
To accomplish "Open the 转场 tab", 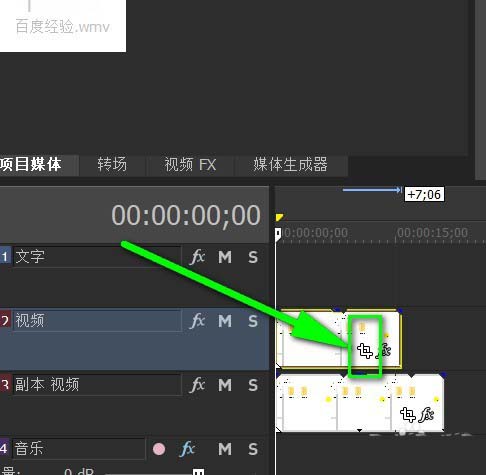I will coord(112,165).
